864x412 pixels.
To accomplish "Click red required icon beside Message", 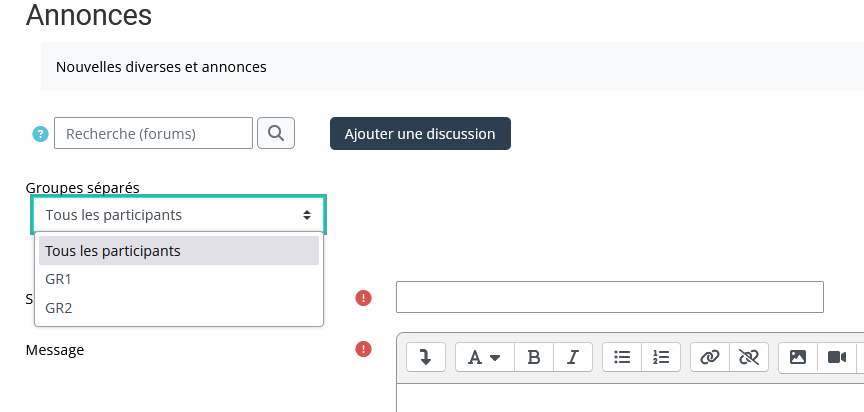I will pyautogui.click(x=363, y=349).
